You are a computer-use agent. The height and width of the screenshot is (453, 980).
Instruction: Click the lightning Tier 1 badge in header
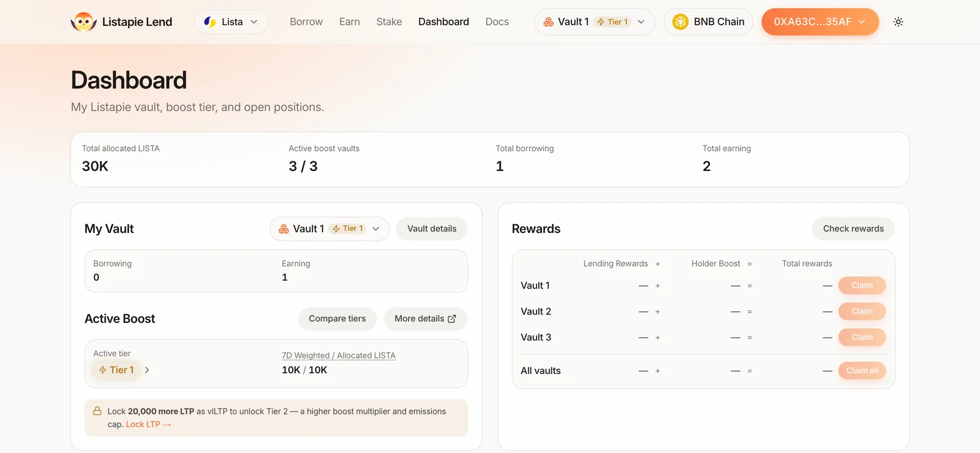(x=612, y=22)
